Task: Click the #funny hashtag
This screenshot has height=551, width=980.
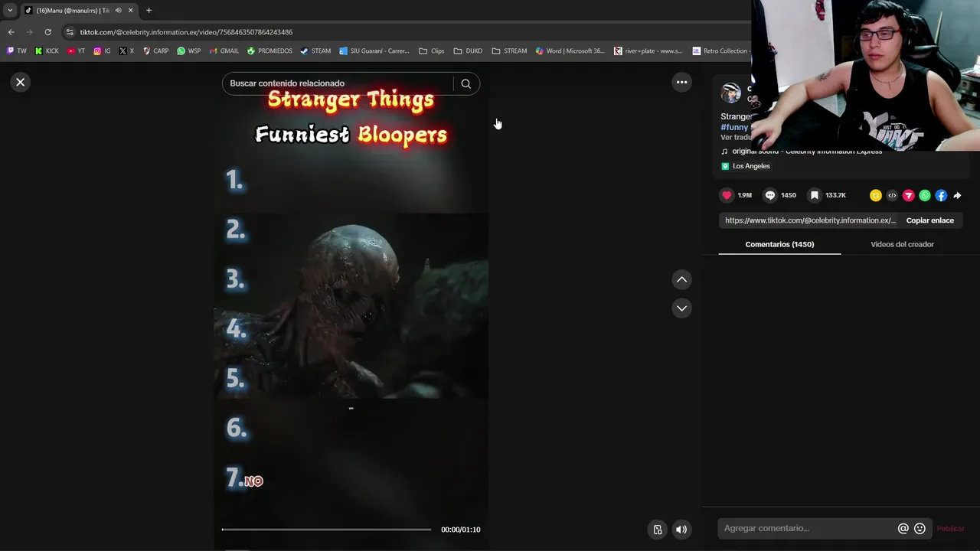Action: 734,127
